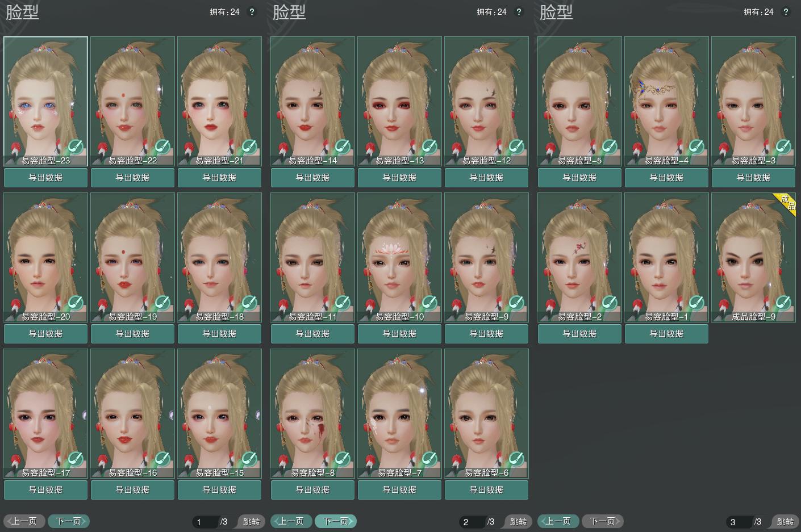Screen dimensions: 801x532
Task: Click 上一页 in the page 3 panel
Action: coord(558,521)
